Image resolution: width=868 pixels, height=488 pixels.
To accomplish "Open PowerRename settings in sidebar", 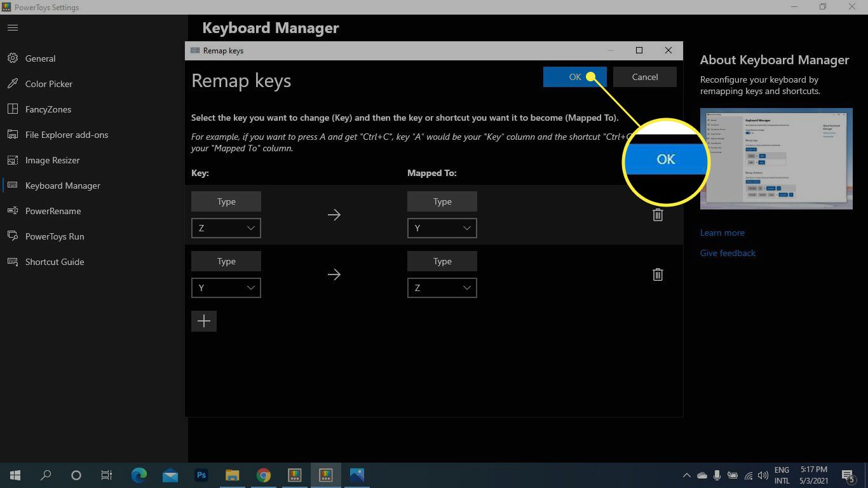I will [94, 211].
